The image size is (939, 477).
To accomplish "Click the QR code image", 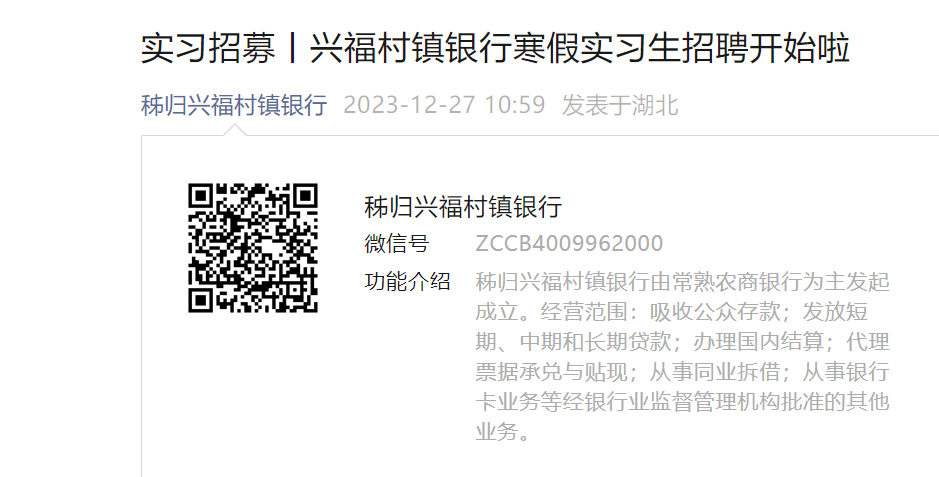I will [253, 248].
